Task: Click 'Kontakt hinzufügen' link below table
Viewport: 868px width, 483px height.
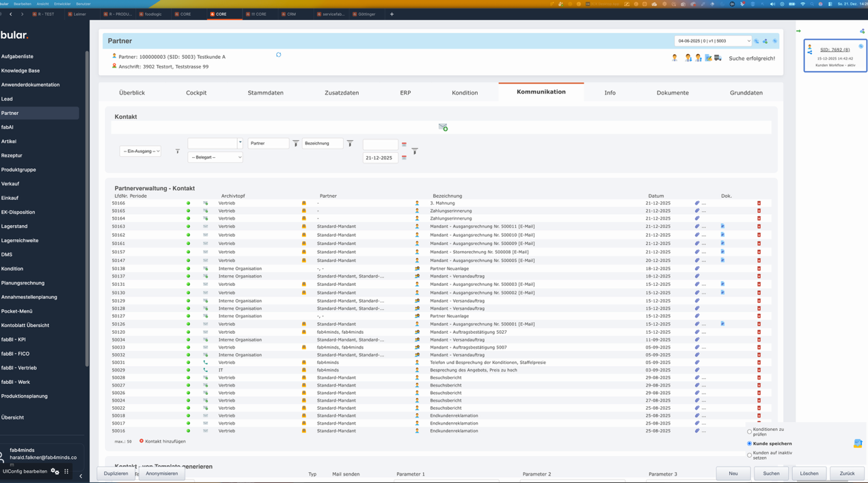Action: [x=165, y=441]
